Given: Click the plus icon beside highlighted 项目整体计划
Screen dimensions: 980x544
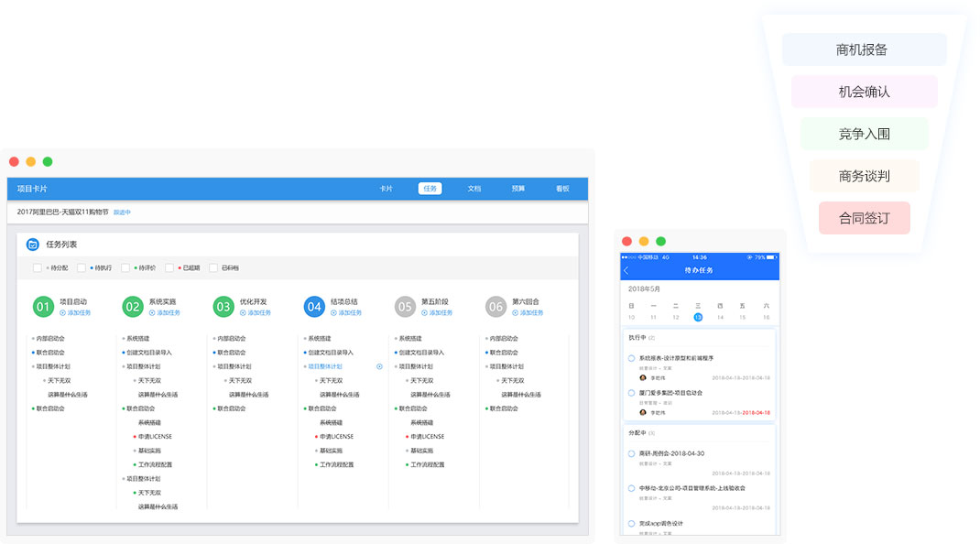Looking at the screenshot, I should point(379,366).
